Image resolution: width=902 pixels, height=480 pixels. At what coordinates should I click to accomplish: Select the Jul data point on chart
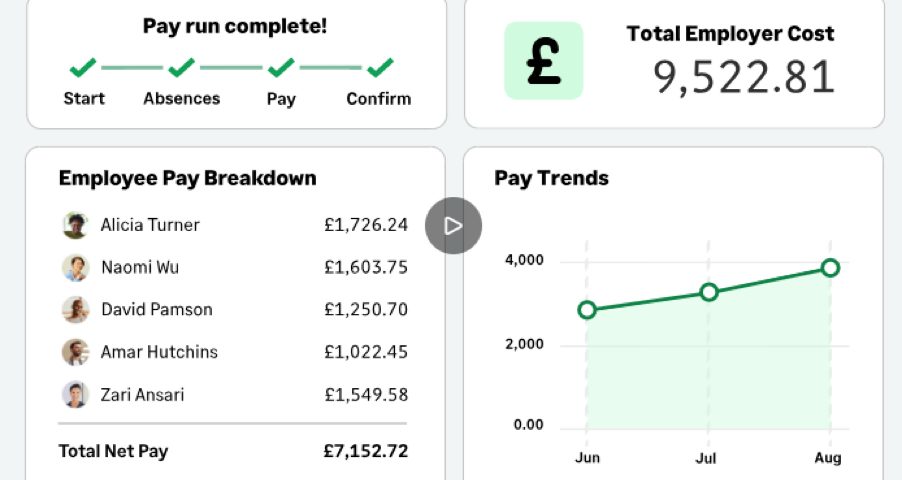coord(709,292)
